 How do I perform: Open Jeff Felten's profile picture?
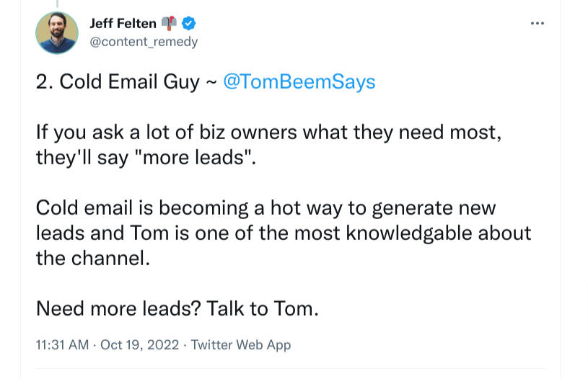[57, 32]
